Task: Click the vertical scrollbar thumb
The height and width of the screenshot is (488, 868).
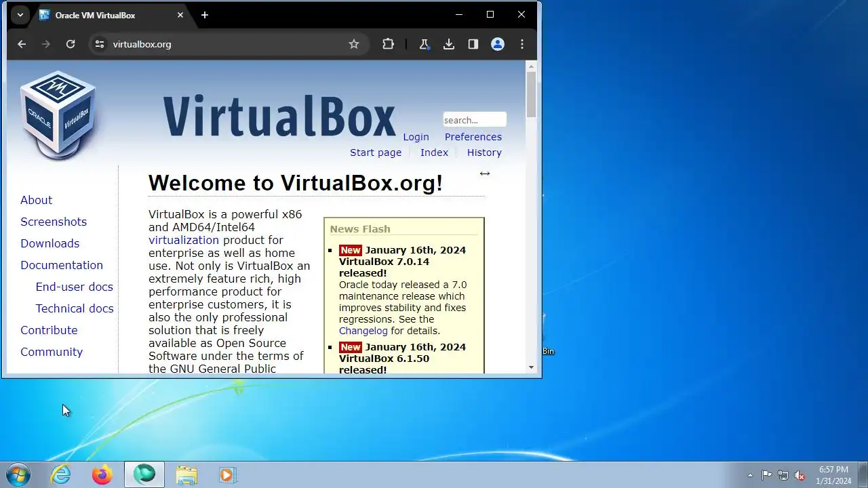Action: tap(531, 94)
